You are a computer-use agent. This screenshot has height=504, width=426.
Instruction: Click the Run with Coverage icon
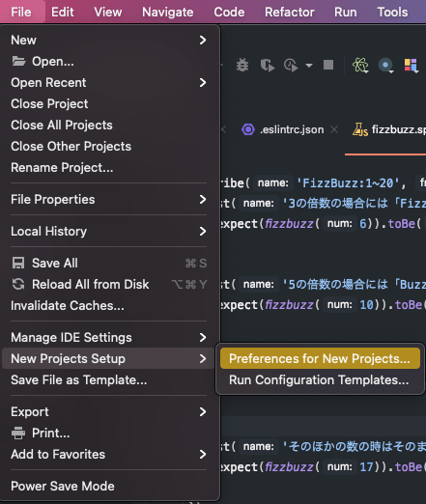coord(268,66)
